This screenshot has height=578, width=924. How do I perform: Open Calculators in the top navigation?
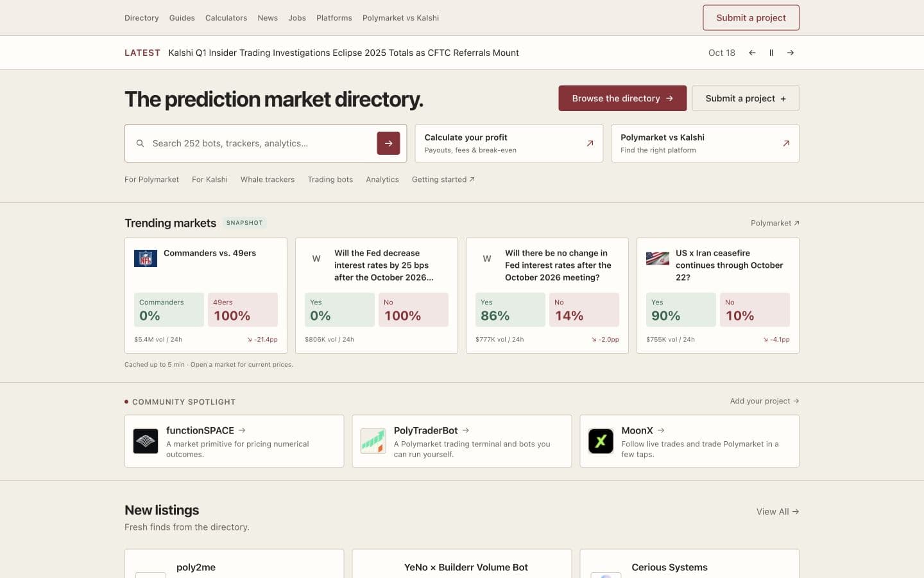[x=226, y=18]
